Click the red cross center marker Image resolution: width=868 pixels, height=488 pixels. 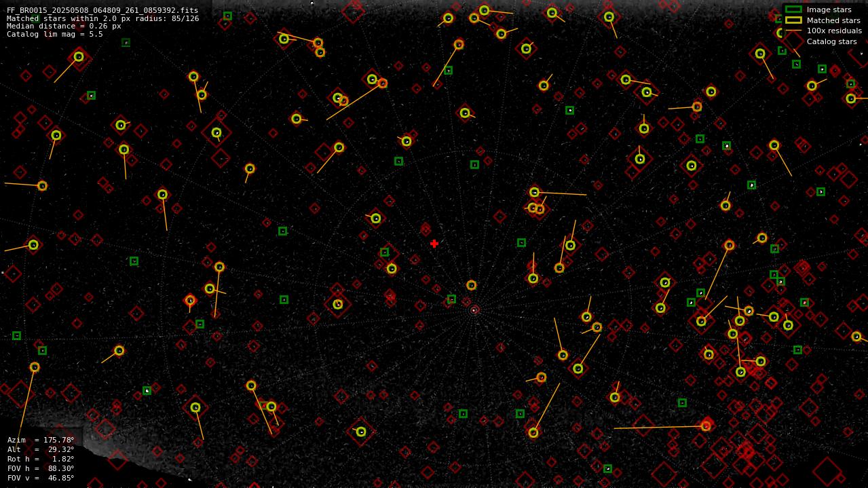click(434, 244)
